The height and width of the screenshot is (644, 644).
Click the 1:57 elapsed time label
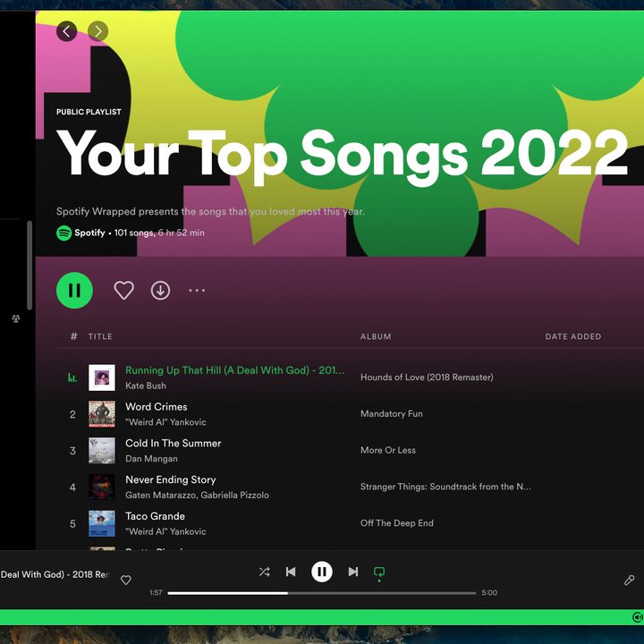[156, 593]
